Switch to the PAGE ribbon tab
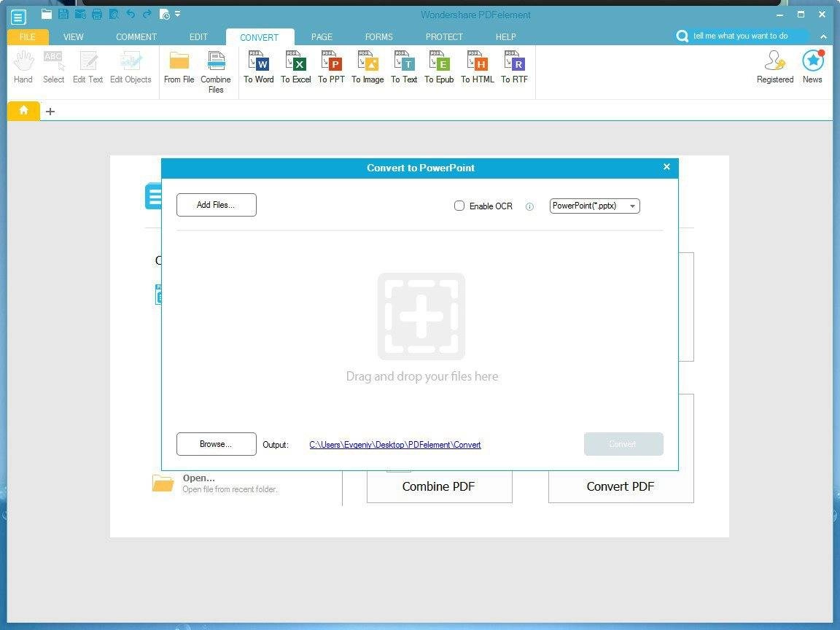 (x=322, y=37)
